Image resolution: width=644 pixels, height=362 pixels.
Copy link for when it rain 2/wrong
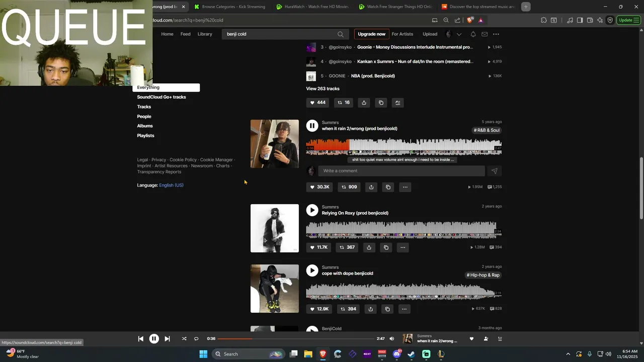pos(388,187)
